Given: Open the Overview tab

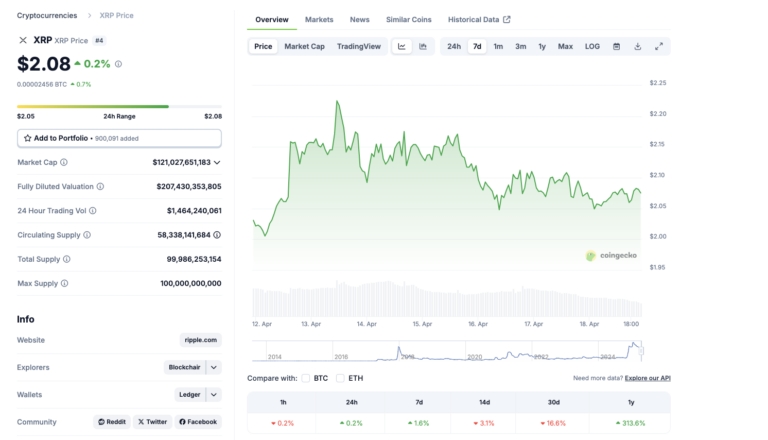Looking at the screenshot, I should (272, 20).
